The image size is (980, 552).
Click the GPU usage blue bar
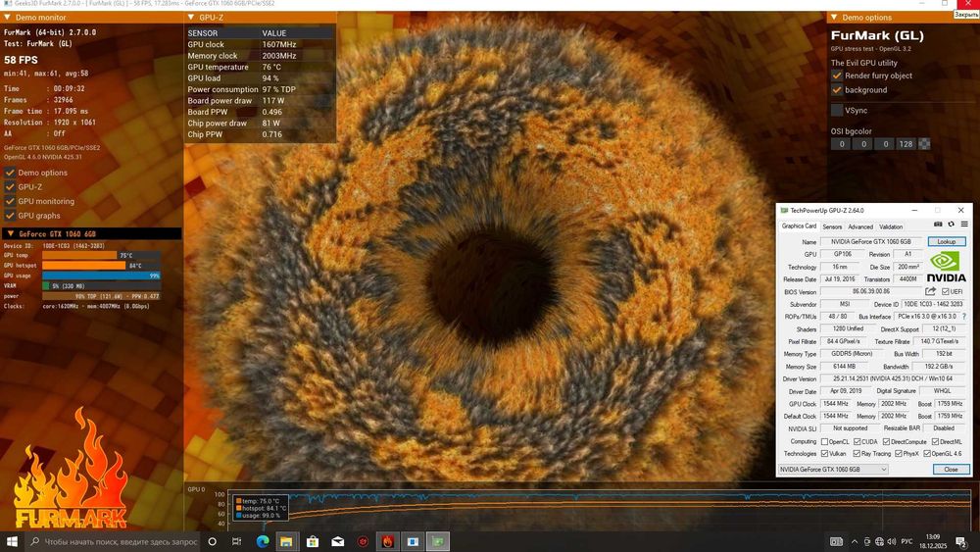[101, 276]
